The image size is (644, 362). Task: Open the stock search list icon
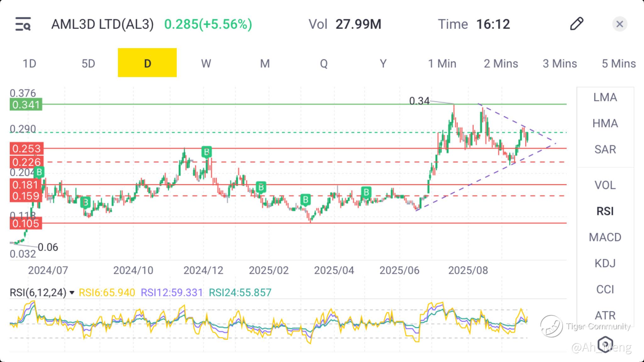[x=23, y=24]
